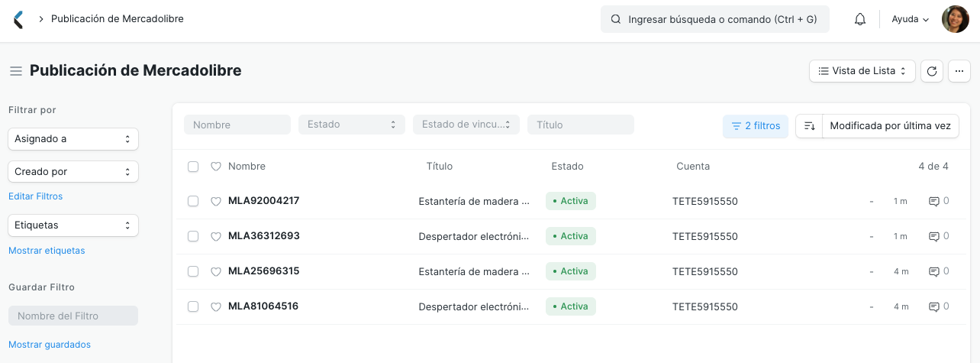Open comments icon for MLA25696315
This screenshot has height=363, width=980.
(x=933, y=272)
